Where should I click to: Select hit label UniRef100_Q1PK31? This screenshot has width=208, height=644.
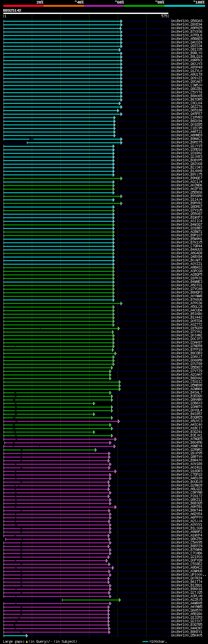click(187, 278)
